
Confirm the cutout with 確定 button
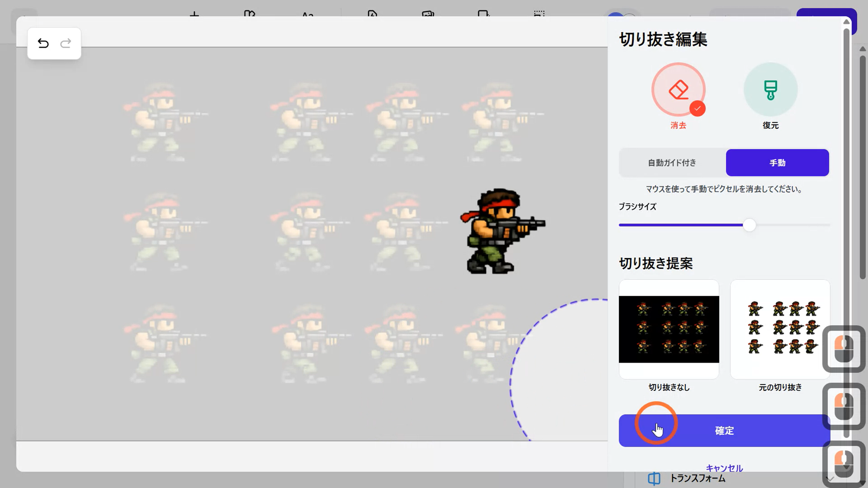[x=724, y=430]
